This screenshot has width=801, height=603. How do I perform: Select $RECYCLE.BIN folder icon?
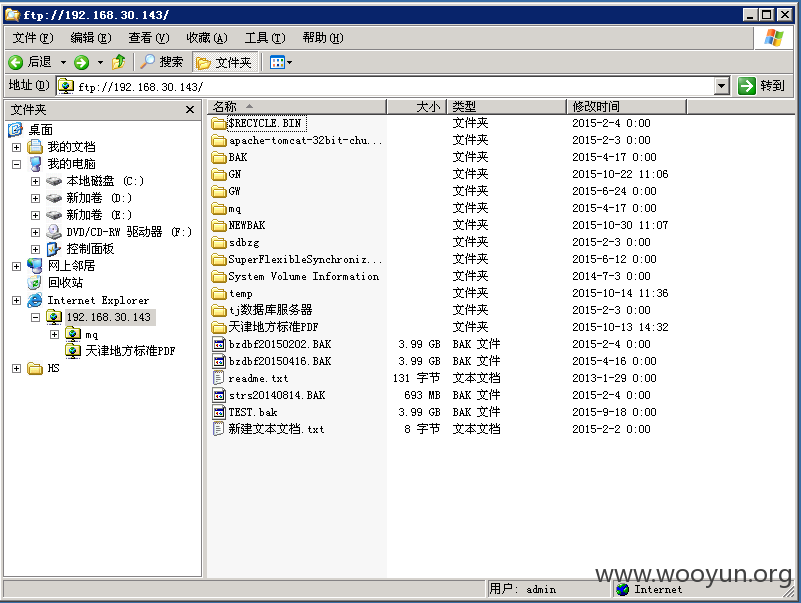point(219,123)
